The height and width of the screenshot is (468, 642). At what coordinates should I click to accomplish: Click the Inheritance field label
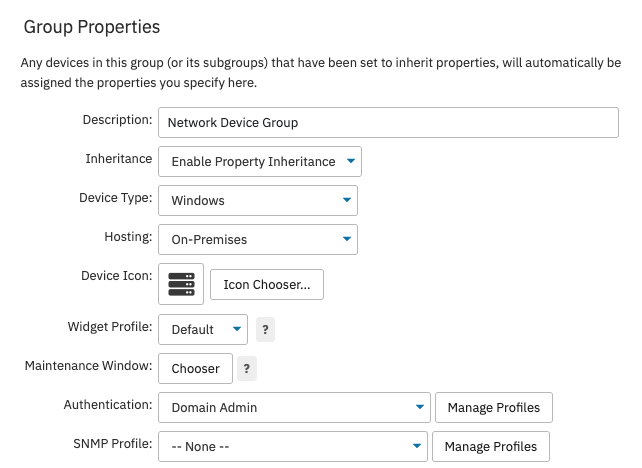click(x=119, y=159)
